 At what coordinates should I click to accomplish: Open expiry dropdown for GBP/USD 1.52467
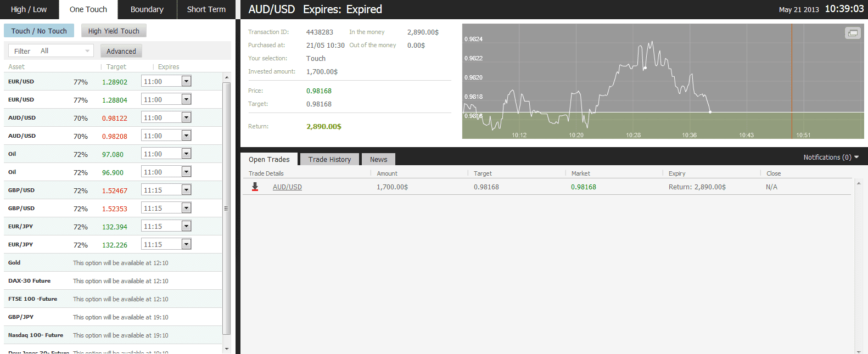tap(186, 190)
